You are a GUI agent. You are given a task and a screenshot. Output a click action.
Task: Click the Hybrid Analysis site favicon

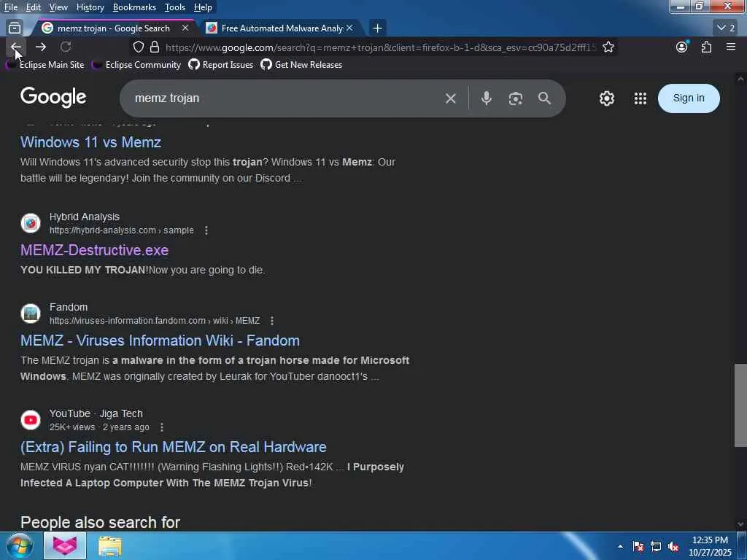click(31, 223)
